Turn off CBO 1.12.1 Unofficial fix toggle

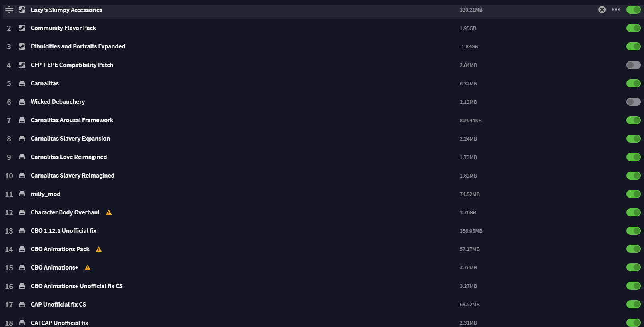(634, 231)
